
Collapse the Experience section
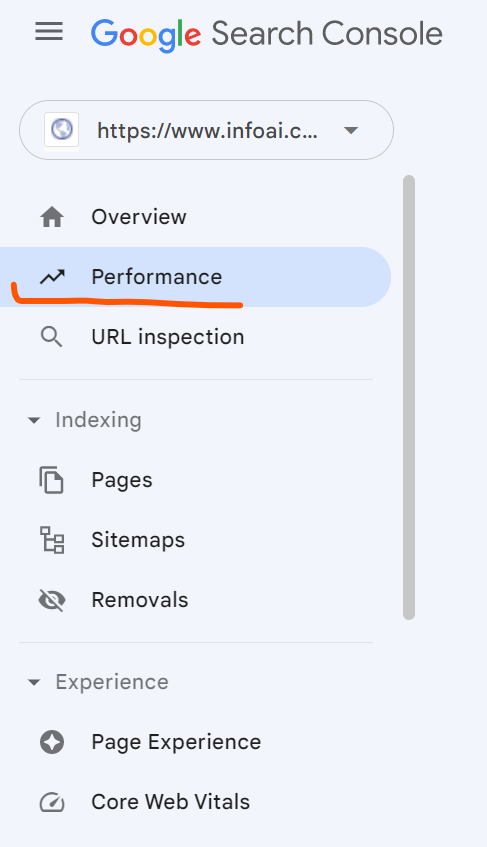click(x=34, y=682)
